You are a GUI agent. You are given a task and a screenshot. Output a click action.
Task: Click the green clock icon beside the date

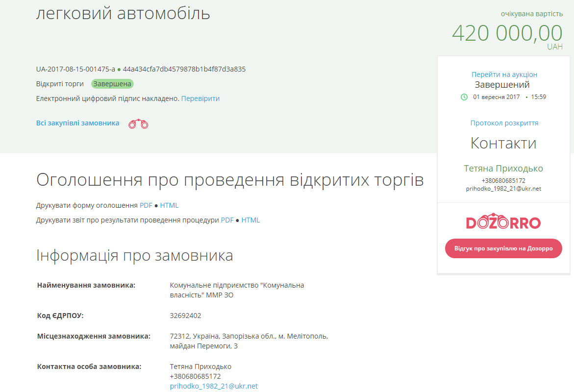(x=464, y=97)
